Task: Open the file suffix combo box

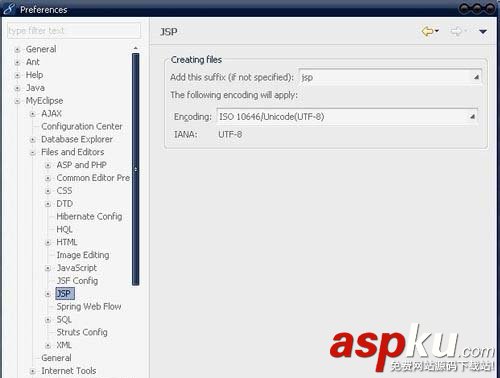Action: point(390,77)
